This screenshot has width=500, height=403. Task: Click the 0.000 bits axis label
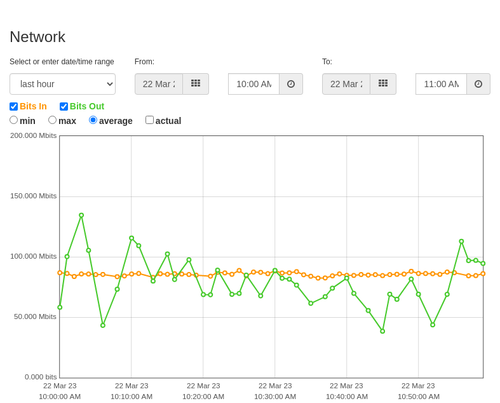point(41,377)
